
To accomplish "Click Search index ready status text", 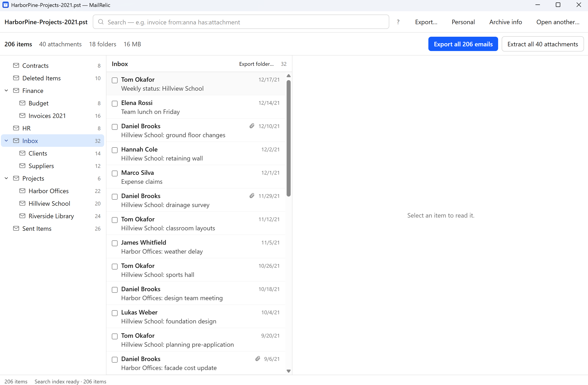I will [x=70, y=381].
